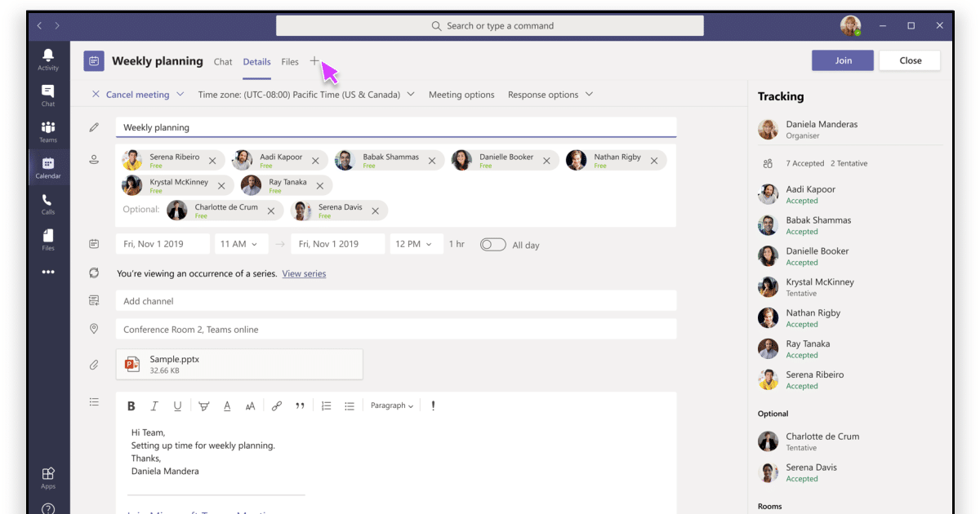Remove Ray Tanaka from attendees

(x=320, y=186)
